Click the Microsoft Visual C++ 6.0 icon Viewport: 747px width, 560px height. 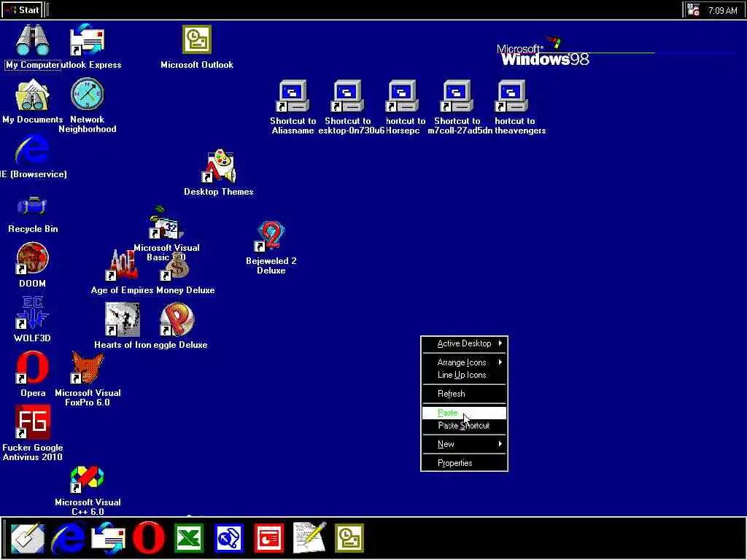coord(88,479)
